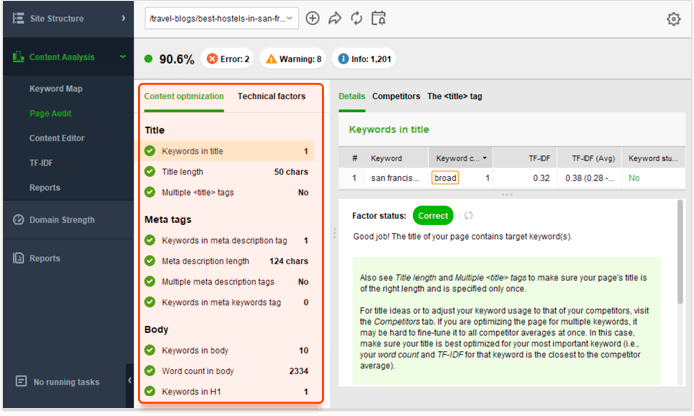This screenshot has width=694, height=416.
Task: Click the Domain Strength gauge icon
Action: 19,220
